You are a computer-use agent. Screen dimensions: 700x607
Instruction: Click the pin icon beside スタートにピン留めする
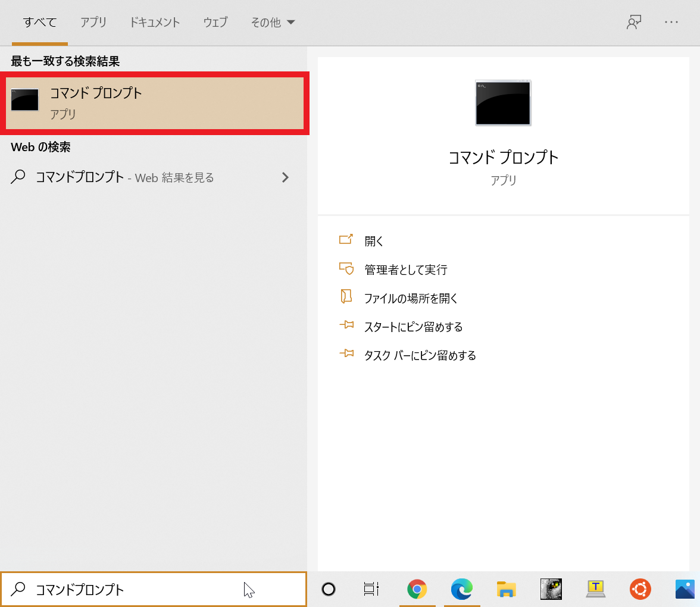(x=346, y=325)
